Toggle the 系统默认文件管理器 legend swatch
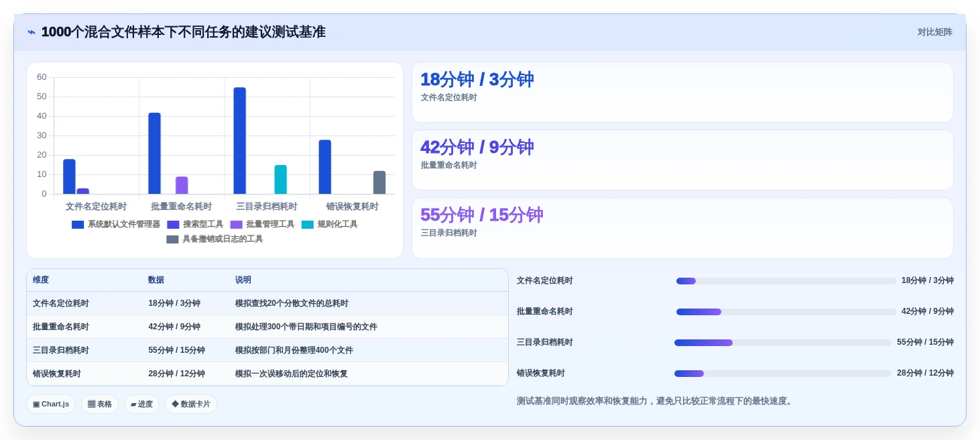 (78, 225)
